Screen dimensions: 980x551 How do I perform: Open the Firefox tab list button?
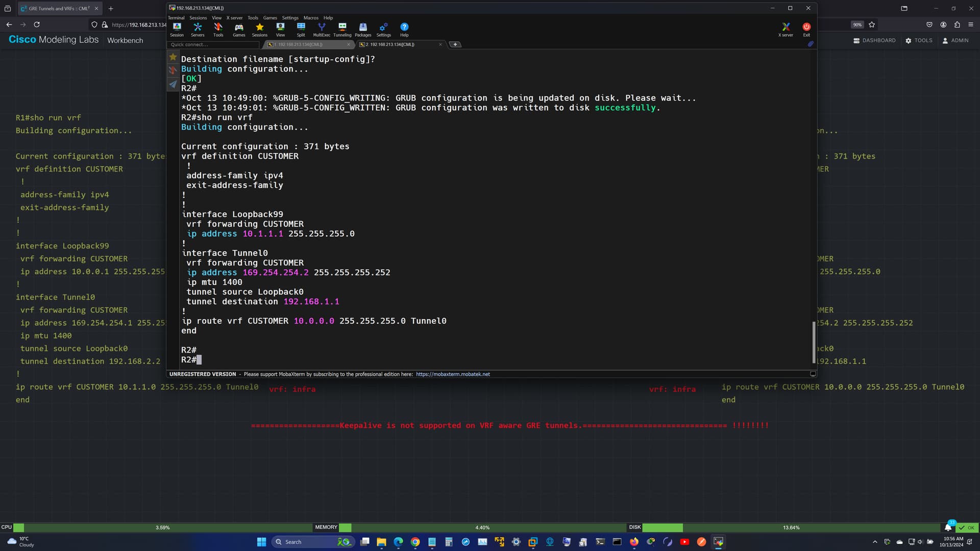pyautogui.click(x=904, y=9)
